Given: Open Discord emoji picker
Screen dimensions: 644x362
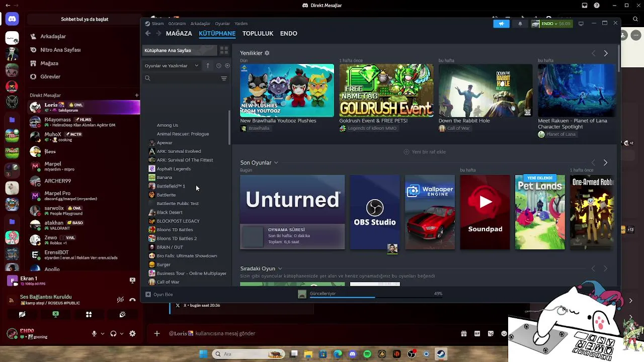Looking at the screenshot, I should tap(504, 333).
